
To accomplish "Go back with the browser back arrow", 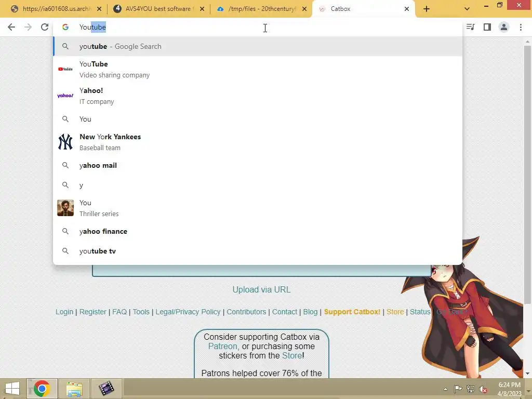I will [11, 27].
